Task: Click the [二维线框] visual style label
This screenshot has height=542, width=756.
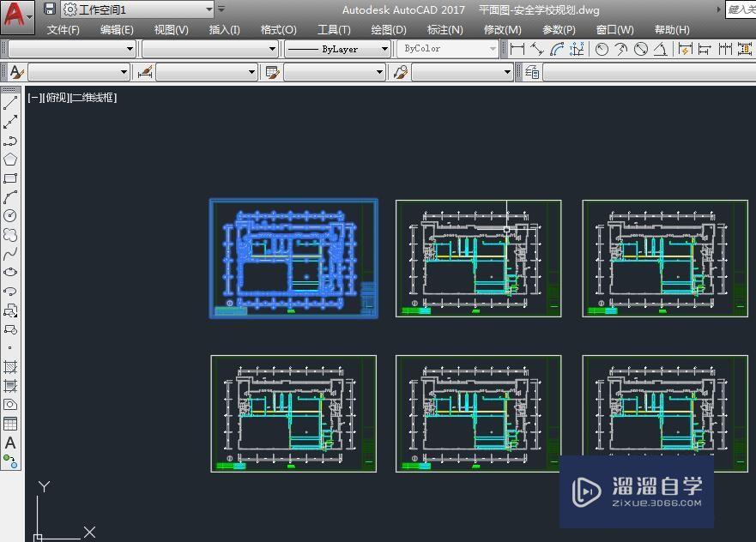Action: pos(94,98)
